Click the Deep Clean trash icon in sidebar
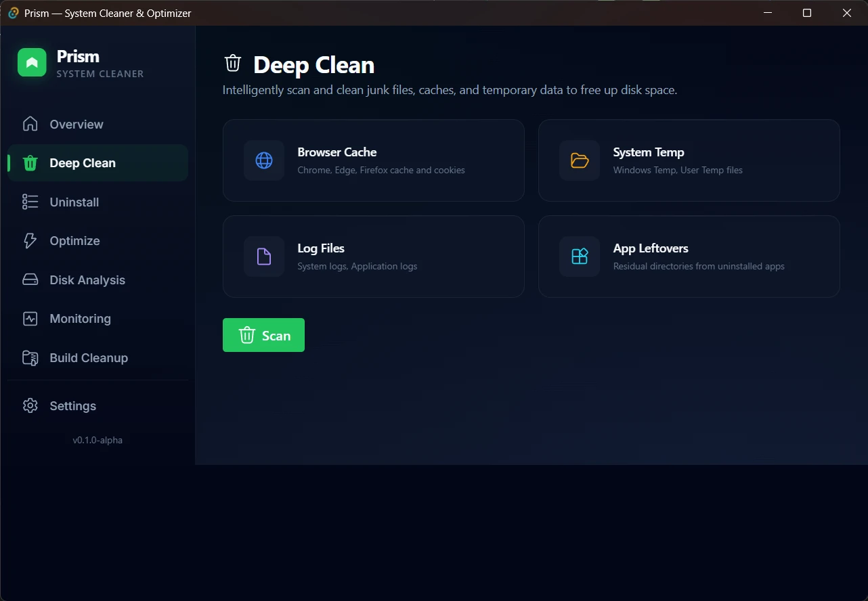The width and height of the screenshot is (868, 601). (x=30, y=163)
